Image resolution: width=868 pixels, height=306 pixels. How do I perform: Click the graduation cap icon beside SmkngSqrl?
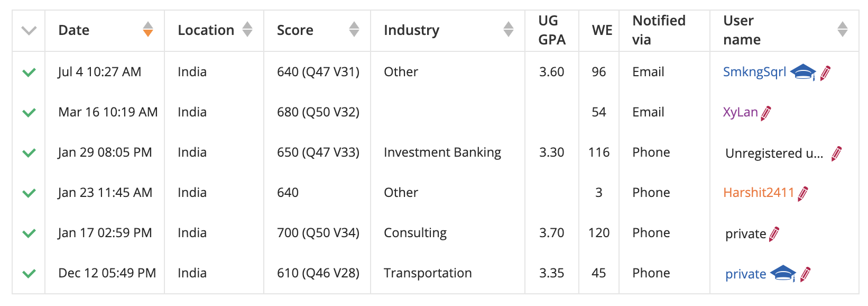803,72
